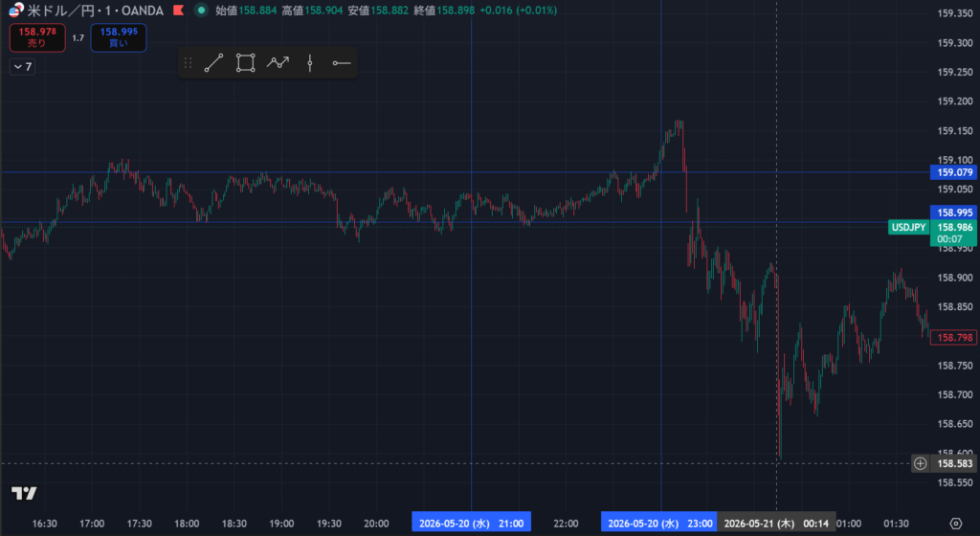Screen dimensions: 980x536
Task: Click the 安値 158.882 low value
Action: tap(377, 10)
